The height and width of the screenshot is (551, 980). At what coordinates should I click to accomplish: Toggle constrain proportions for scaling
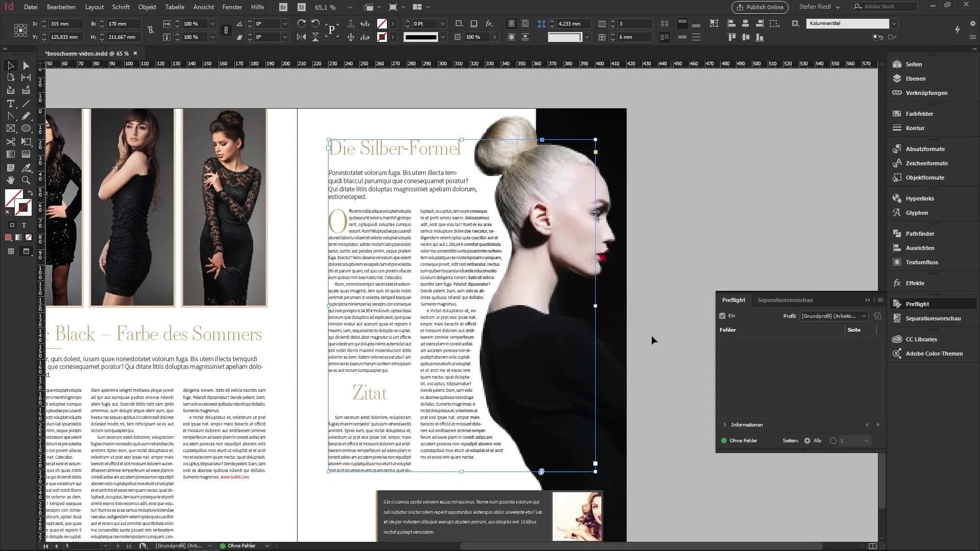coord(226,30)
